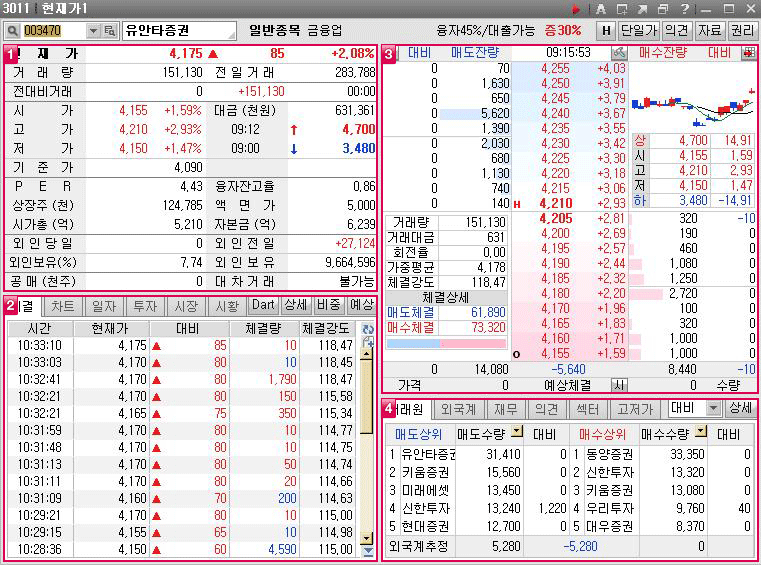This screenshot has height=565, width=761.
Task: Click the stock code field 003470
Action: (53, 31)
